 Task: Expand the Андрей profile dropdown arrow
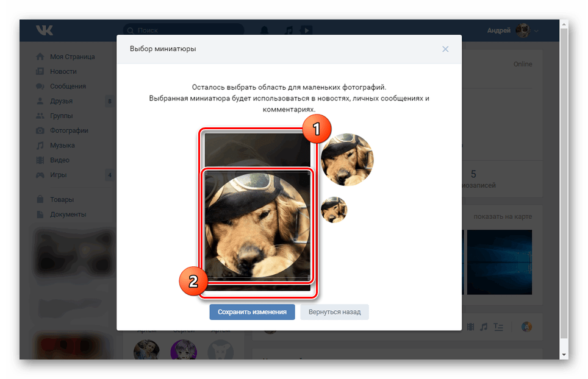[537, 30]
